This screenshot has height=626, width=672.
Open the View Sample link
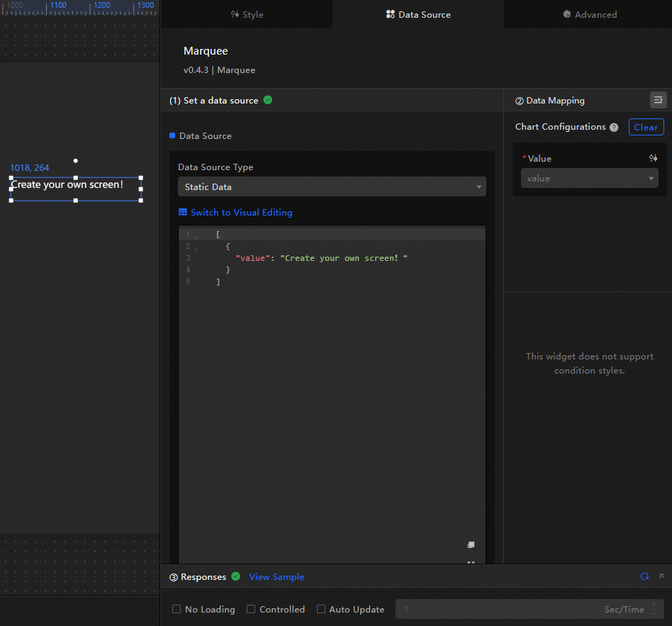276,577
